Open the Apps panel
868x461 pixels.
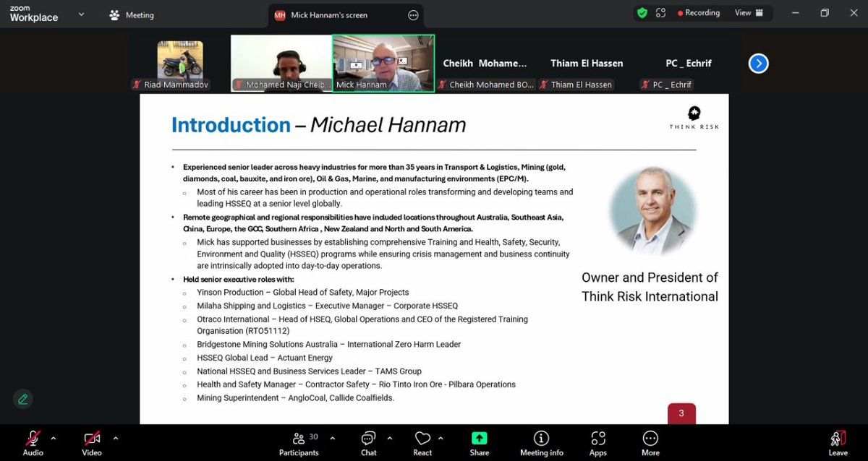tap(598, 441)
